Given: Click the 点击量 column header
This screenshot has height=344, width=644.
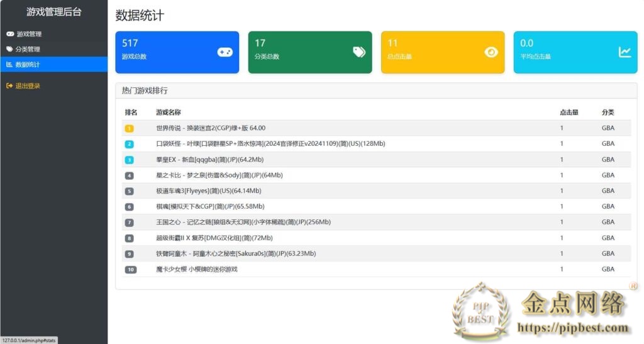Looking at the screenshot, I should point(569,113).
